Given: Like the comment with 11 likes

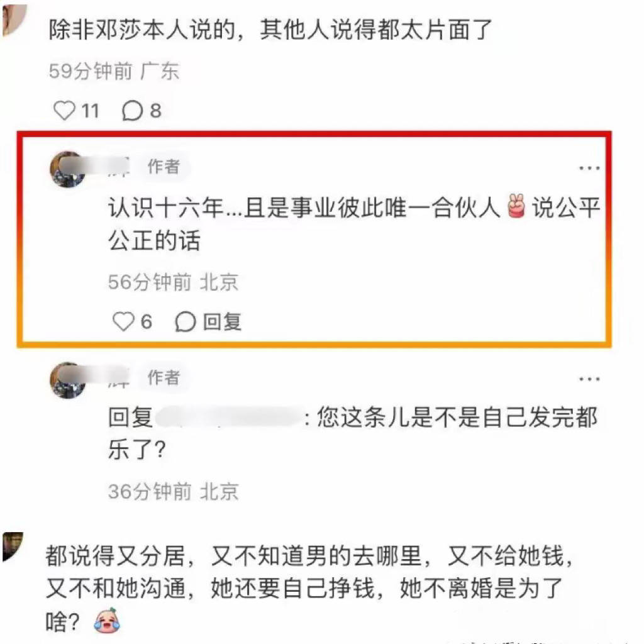Looking at the screenshot, I should (x=65, y=111).
